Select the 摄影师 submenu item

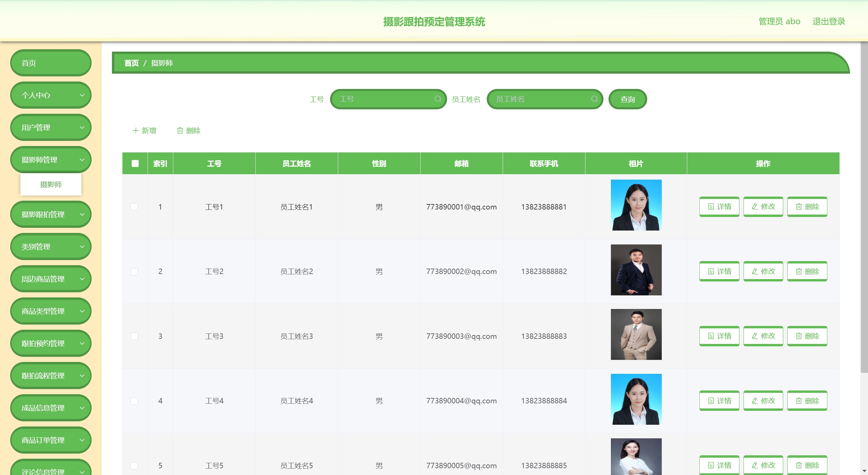tap(51, 185)
